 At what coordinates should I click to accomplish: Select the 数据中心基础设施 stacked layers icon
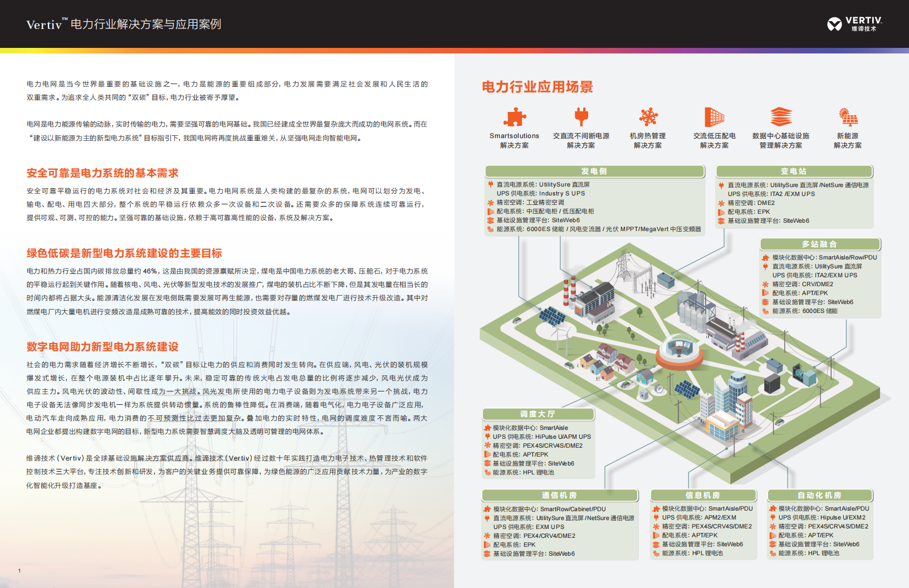click(781, 117)
